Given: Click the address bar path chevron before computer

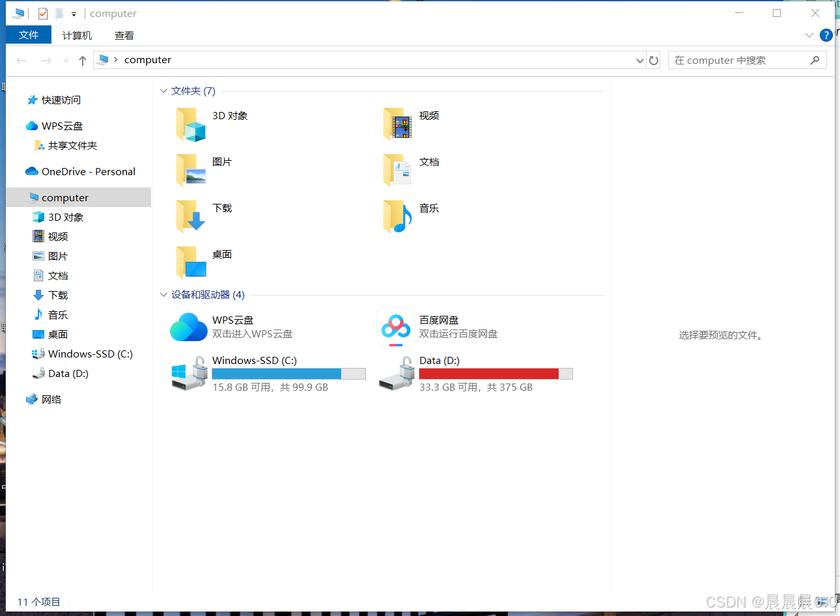Looking at the screenshot, I should tap(116, 60).
